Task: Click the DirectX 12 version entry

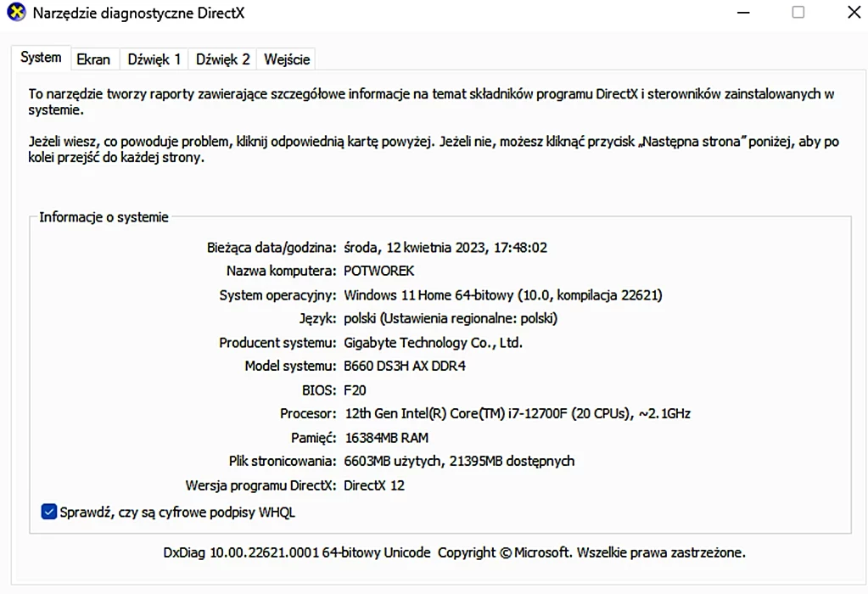Action: (373, 485)
